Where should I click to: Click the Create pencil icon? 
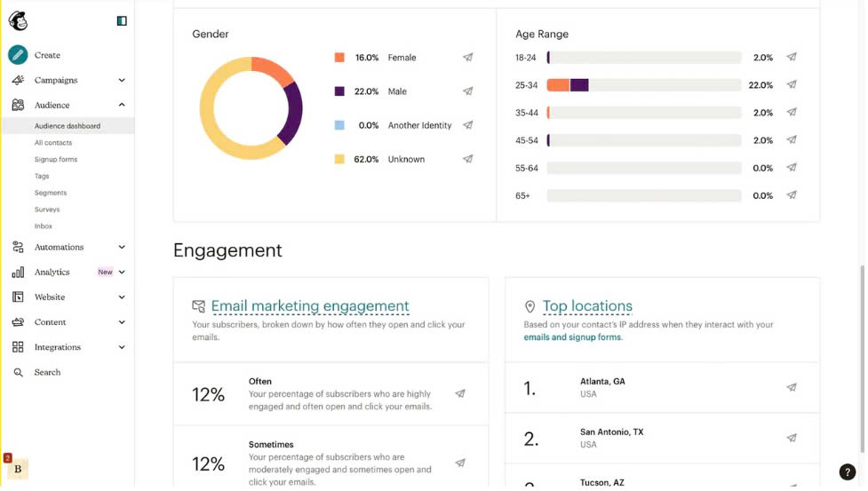coord(18,55)
